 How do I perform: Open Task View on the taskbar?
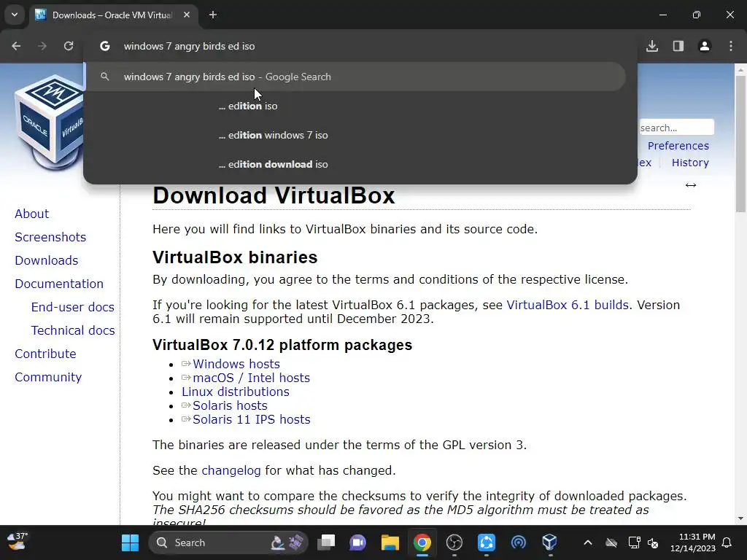click(x=326, y=542)
